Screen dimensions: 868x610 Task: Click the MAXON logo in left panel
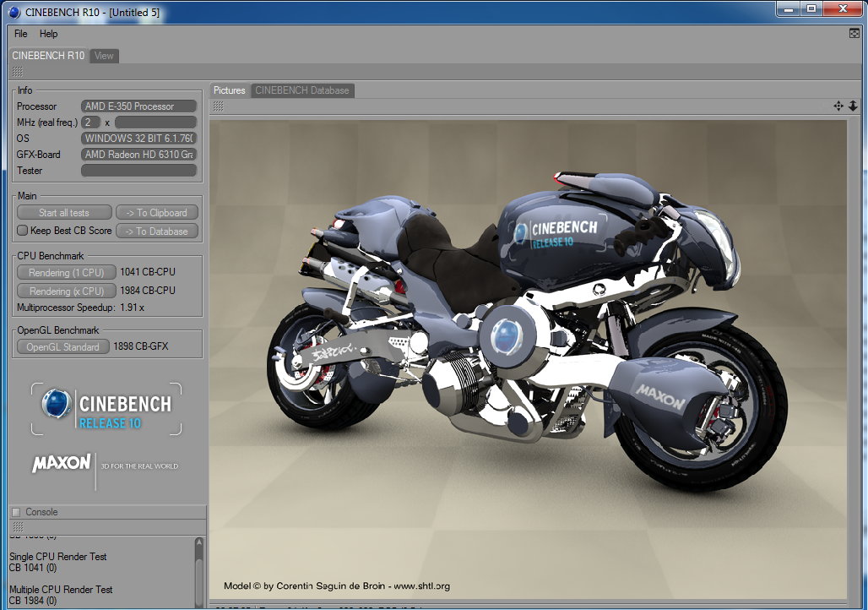(62, 463)
